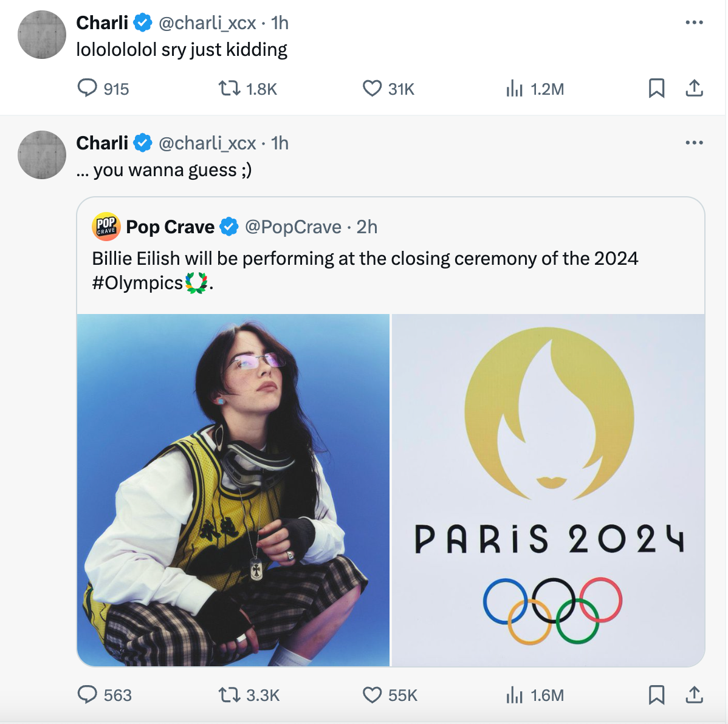728x724 pixels.
Task: View analytics showing 1.6M views
Action: pyautogui.click(x=514, y=694)
